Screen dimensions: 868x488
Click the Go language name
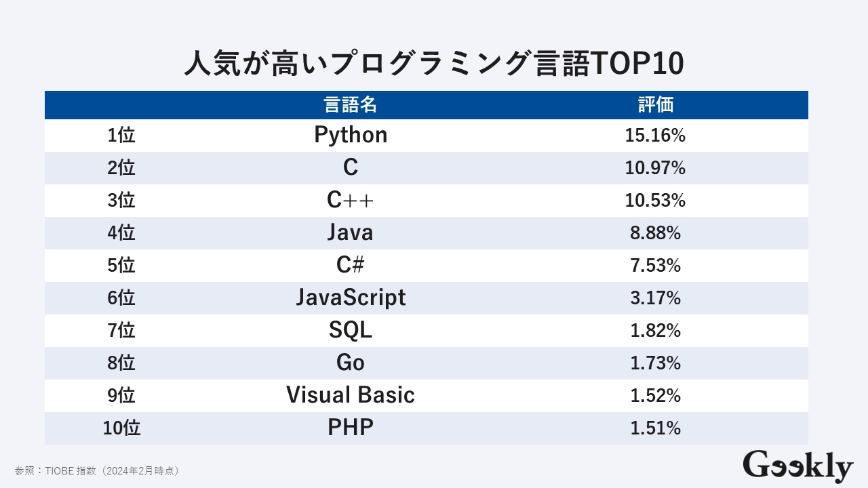tap(351, 363)
